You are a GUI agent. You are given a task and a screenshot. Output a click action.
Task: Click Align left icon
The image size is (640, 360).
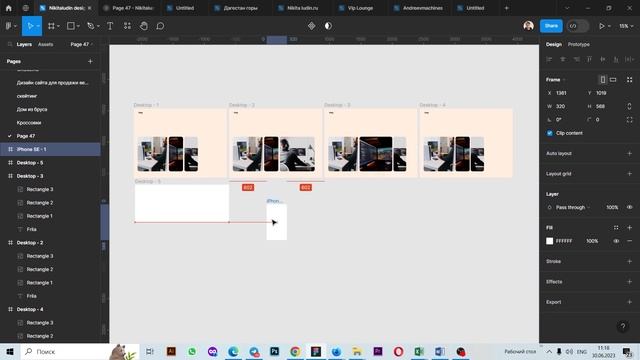click(x=549, y=60)
